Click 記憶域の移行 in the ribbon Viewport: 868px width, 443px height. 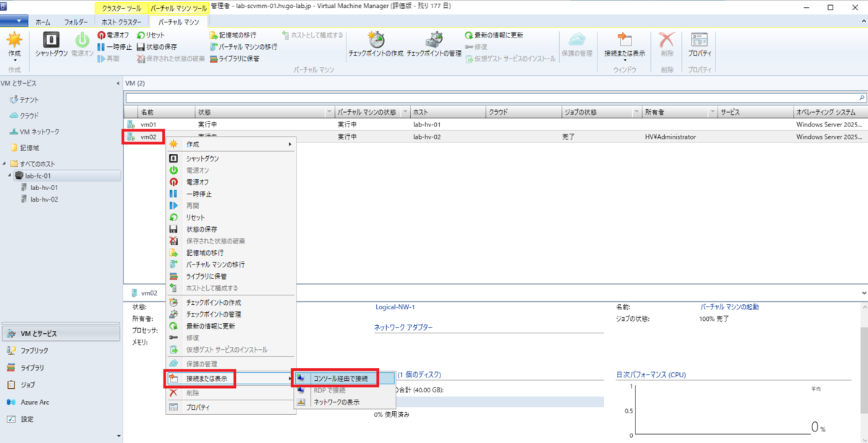point(232,35)
